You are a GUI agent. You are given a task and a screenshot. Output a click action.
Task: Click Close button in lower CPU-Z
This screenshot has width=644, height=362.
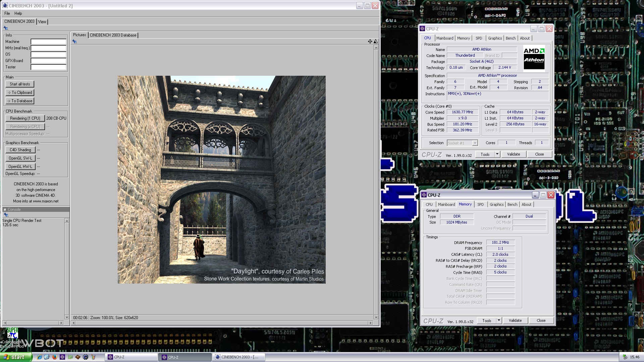click(541, 320)
